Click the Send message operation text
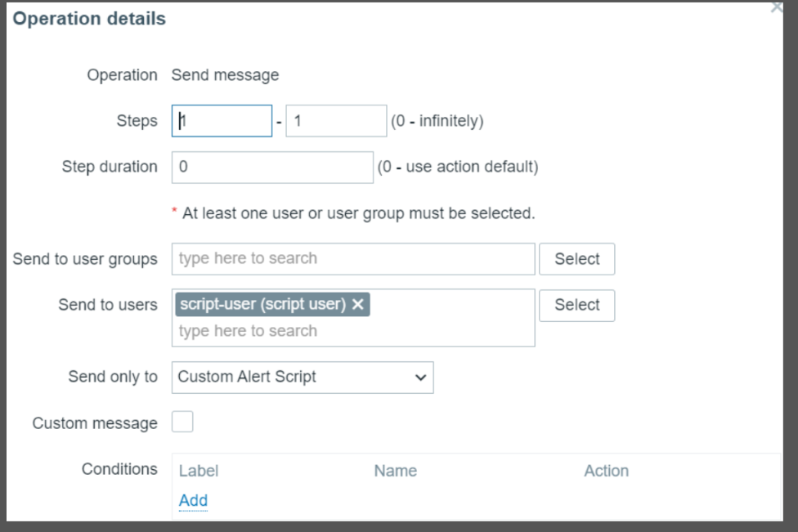Image resolution: width=798 pixels, height=532 pixels. click(225, 75)
